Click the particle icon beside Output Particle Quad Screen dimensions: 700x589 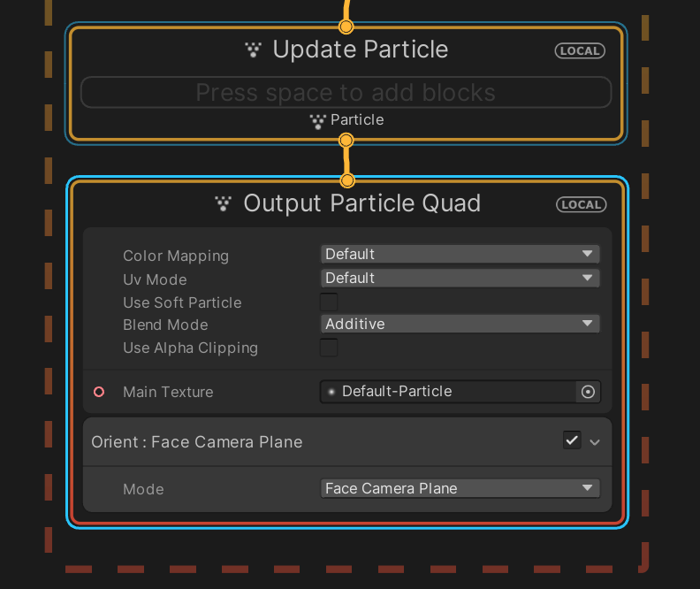click(x=223, y=203)
